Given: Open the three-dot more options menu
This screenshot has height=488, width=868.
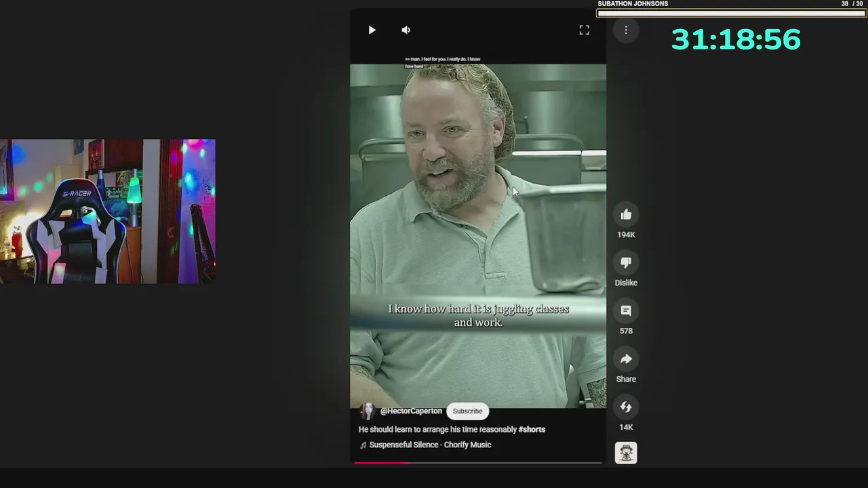Looking at the screenshot, I should pyautogui.click(x=626, y=30).
